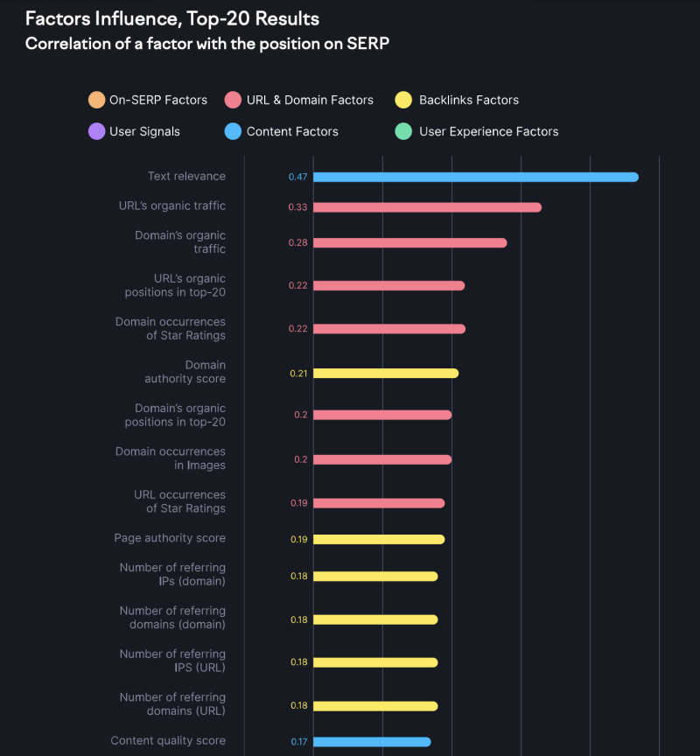Select the Domain authority score yellow bar
The width and height of the screenshot is (700, 756).
386,373
